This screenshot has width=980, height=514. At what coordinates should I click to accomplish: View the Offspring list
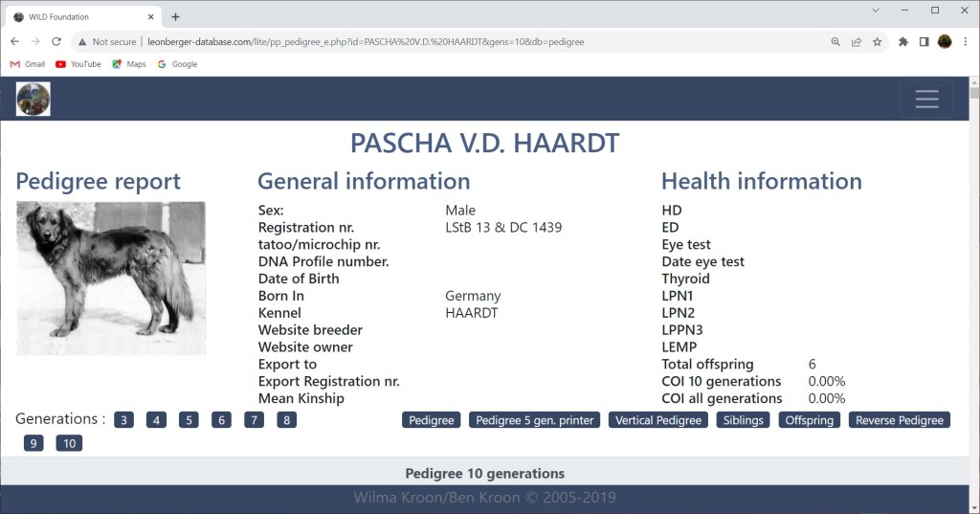click(x=810, y=420)
